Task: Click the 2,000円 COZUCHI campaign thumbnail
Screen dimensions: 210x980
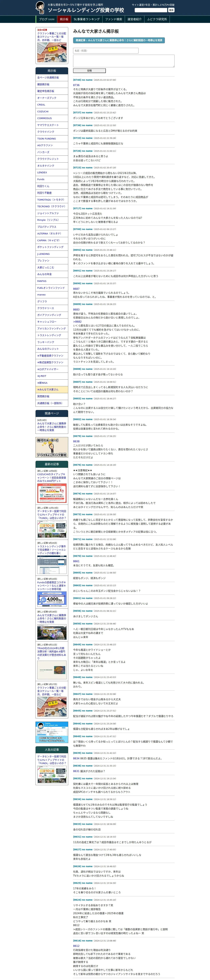Action: tap(52, 493)
